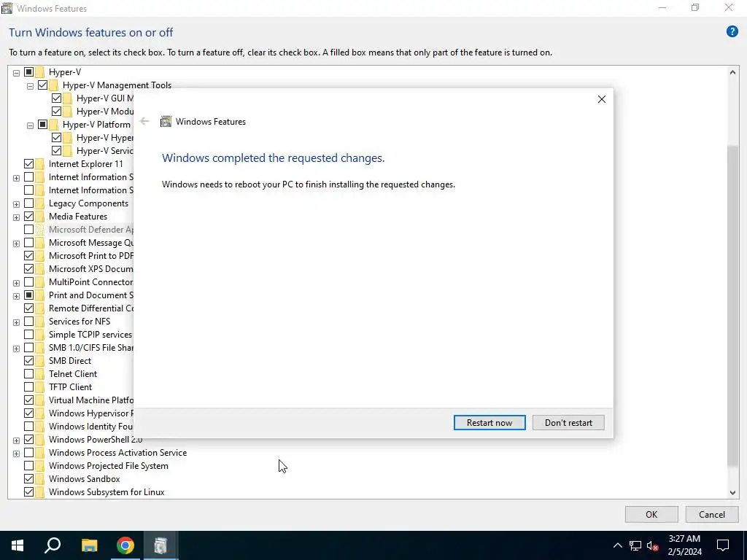Expand the Windows PowerShell 2.0 node
Viewport: 747px width, 560px height.
click(16, 440)
